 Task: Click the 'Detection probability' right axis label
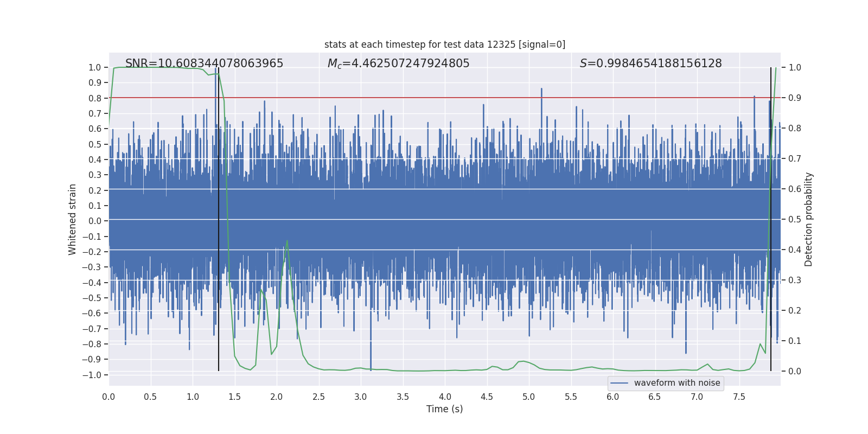pyautogui.click(x=809, y=219)
